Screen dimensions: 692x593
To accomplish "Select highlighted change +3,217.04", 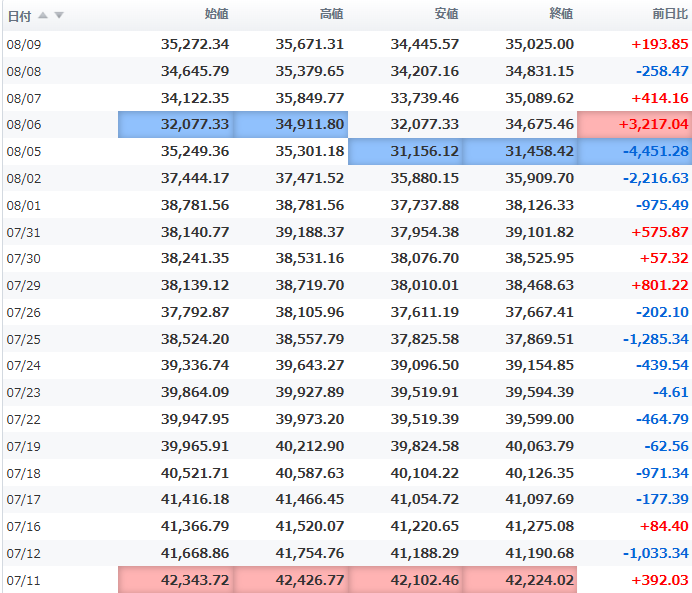I will coord(635,124).
